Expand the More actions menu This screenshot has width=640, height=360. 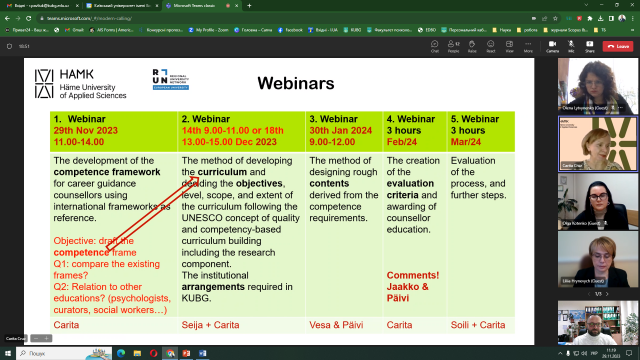point(528,47)
